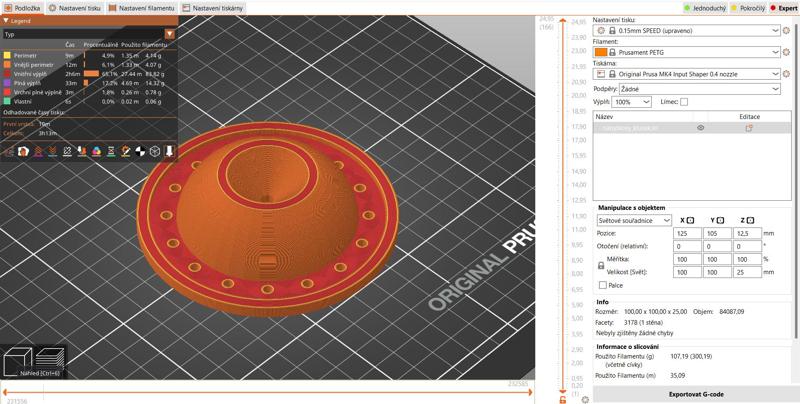Toggle travel moves display in legend toolbar
This screenshot has width=800, height=404.
(7, 152)
